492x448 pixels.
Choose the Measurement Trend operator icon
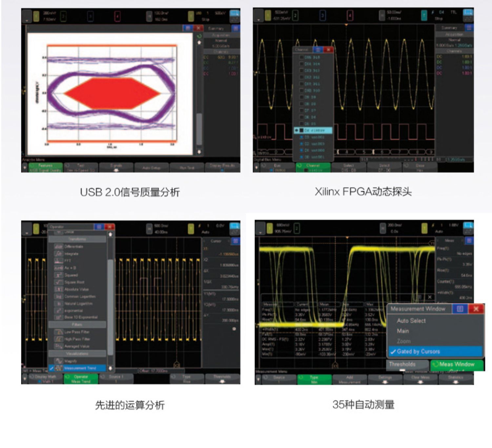coord(58,368)
